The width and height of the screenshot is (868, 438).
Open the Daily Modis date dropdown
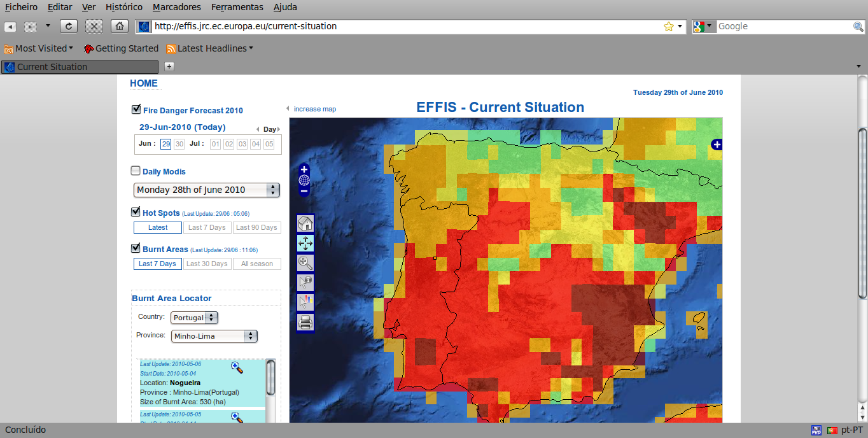207,190
